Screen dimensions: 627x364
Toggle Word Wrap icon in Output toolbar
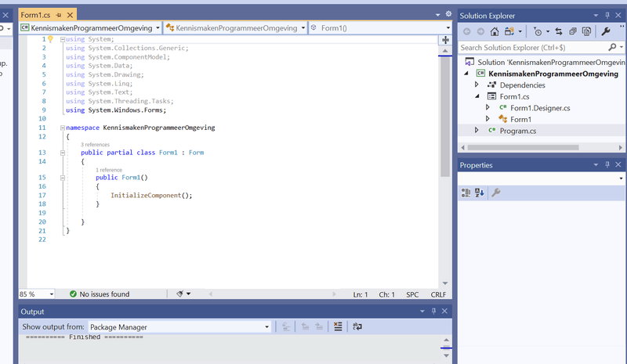click(x=357, y=326)
